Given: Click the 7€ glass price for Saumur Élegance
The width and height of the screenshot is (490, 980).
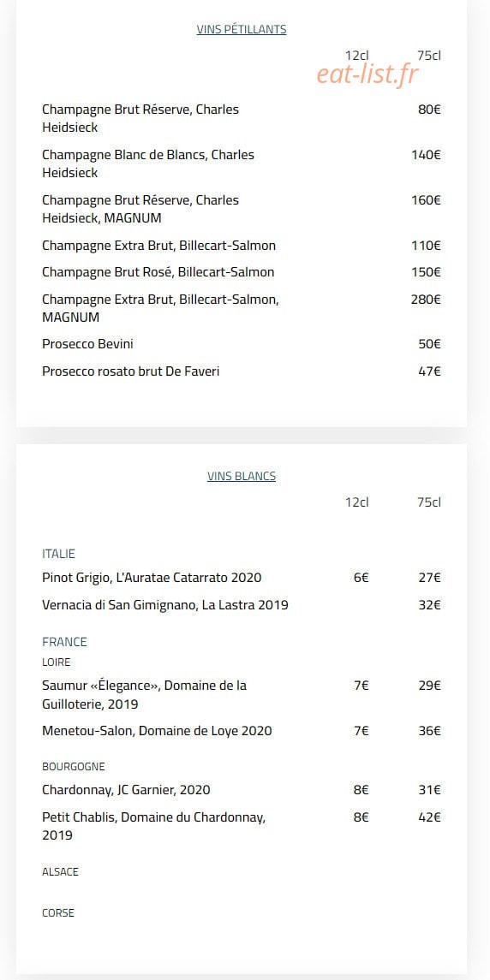Looking at the screenshot, I should pos(362,686).
